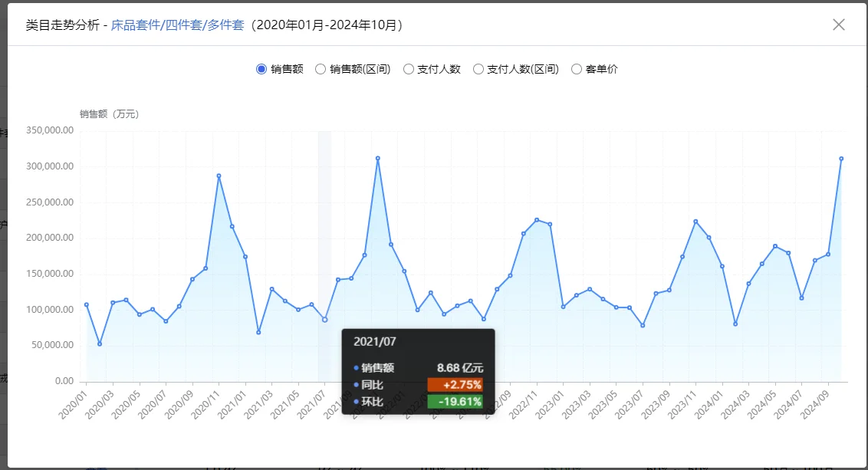Click the 2023/01 x-axis label
The height and width of the screenshot is (470, 868).
[550, 405]
